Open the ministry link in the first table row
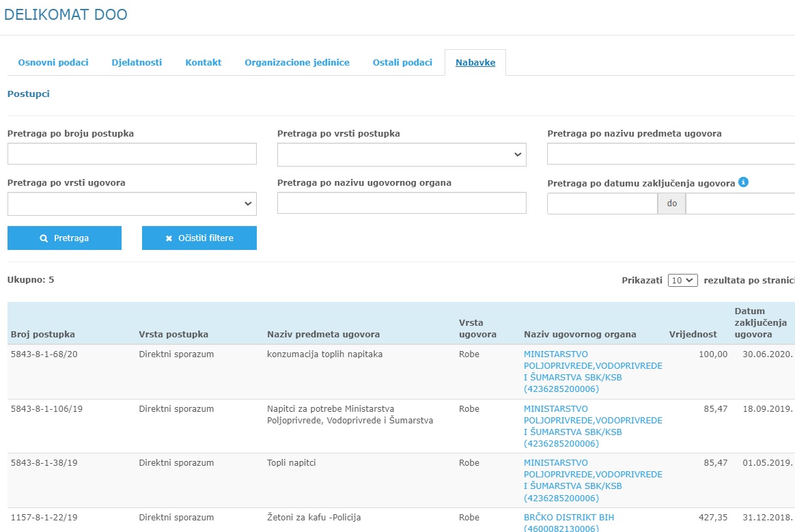The image size is (795, 532). point(592,372)
